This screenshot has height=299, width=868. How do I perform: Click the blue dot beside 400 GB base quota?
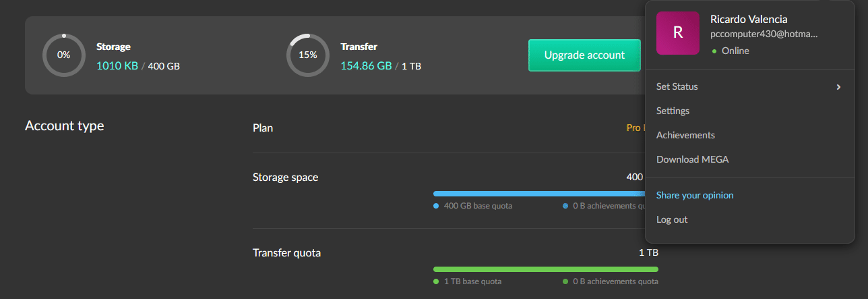[x=437, y=206]
